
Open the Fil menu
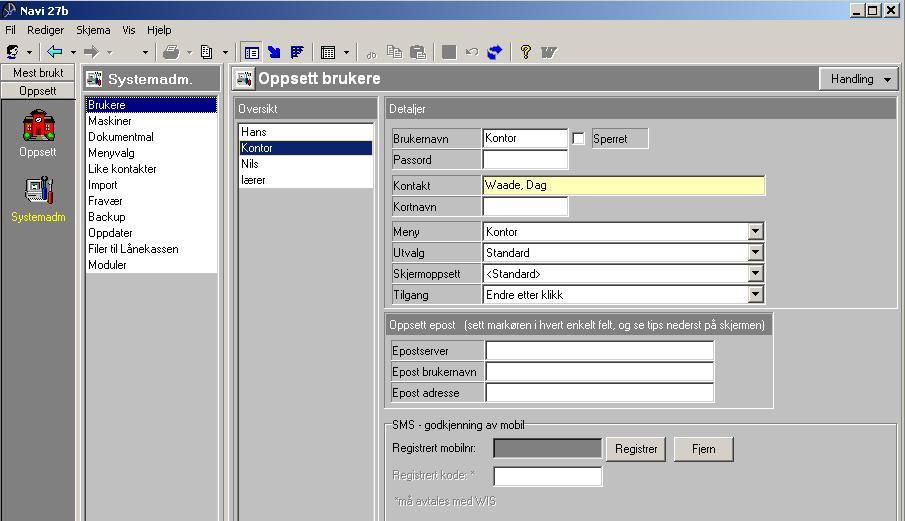point(10,30)
